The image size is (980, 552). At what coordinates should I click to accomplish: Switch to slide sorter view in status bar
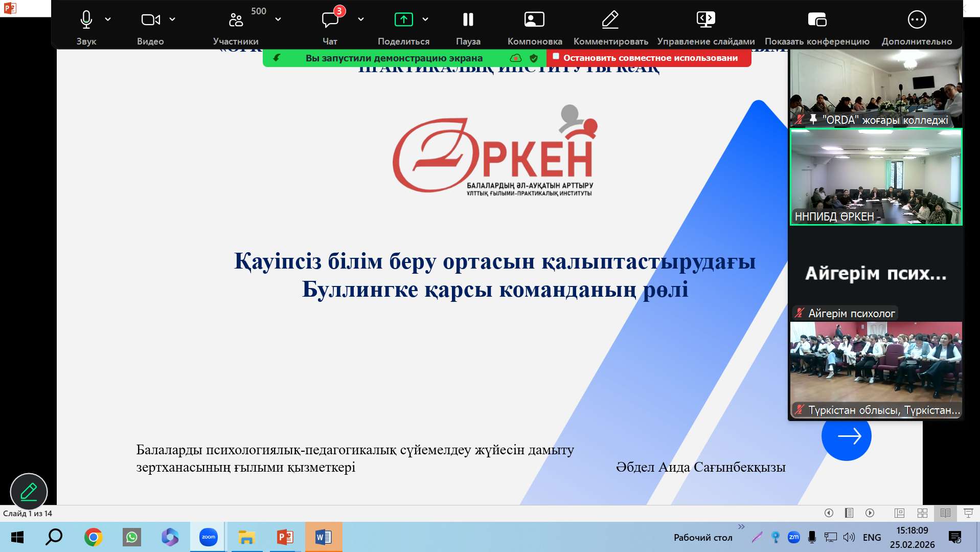[922, 513]
